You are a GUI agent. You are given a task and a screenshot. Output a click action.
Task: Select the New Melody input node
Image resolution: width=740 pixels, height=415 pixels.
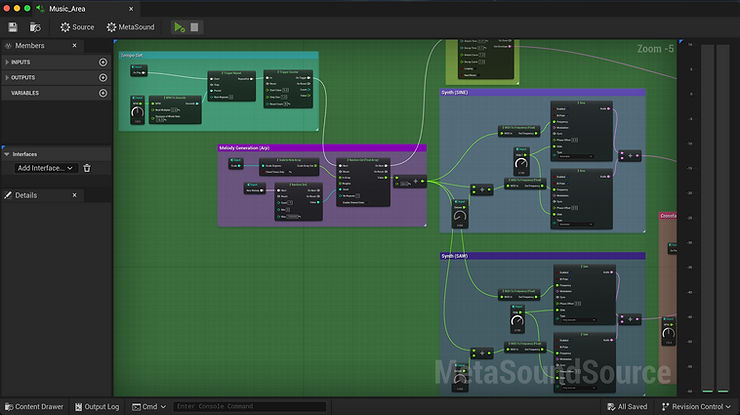pos(255,188)
